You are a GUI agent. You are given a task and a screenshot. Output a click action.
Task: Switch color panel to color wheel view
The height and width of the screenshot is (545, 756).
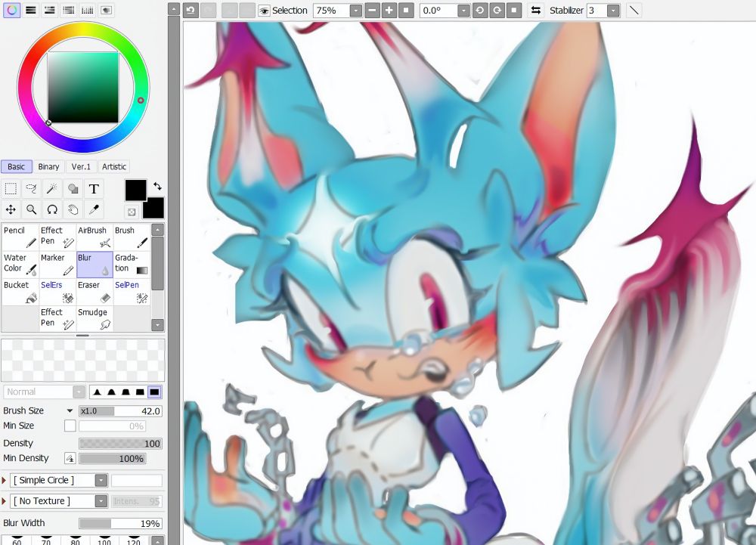click(x=11, y=10)
